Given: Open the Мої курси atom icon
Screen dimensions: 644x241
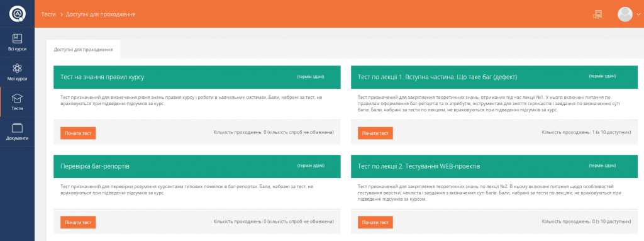Looking at the screenshot, I should 17,68.
